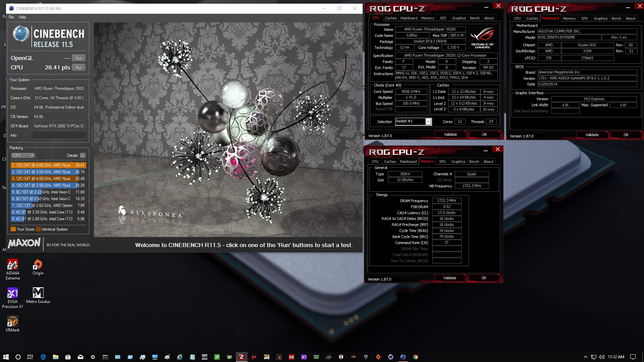Screen dimensions: 644x362
Task: Open the network icon in system tray
Action: (593, 357)
